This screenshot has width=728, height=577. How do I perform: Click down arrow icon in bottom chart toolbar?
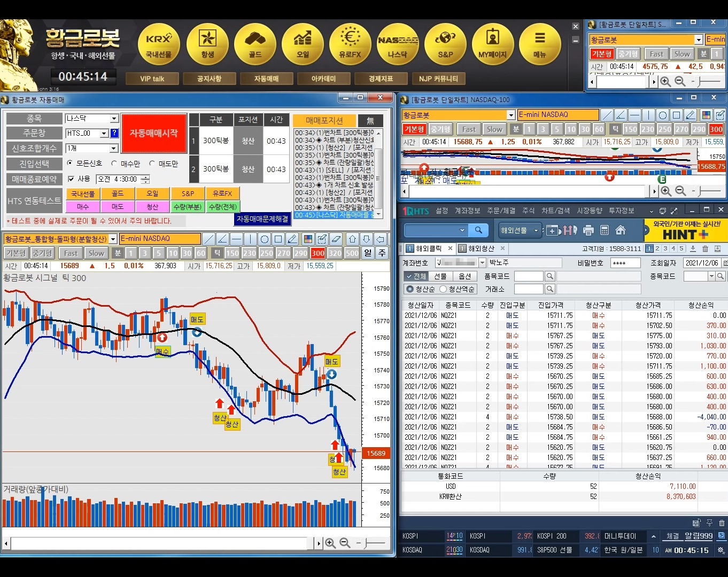click(366, 239)
